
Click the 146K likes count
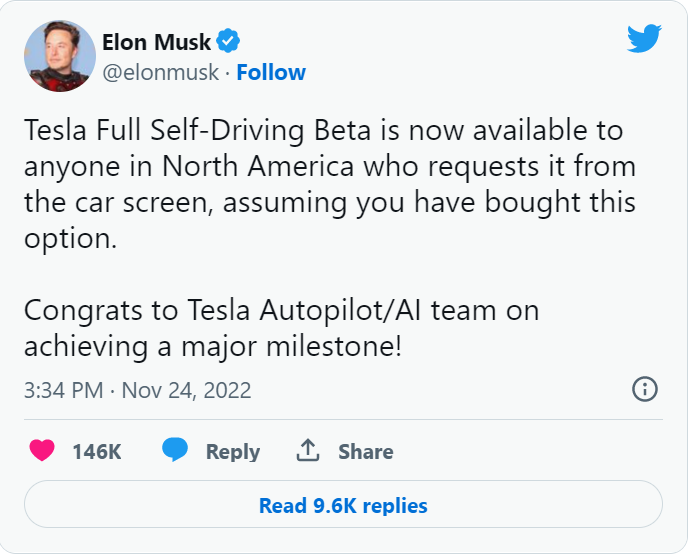(x=96, y=452)
